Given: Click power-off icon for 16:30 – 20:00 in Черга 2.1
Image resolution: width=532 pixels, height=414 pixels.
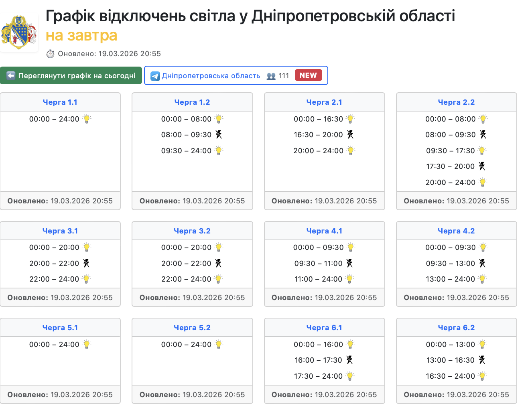Looking at the screenshot, I should (350, 134).
